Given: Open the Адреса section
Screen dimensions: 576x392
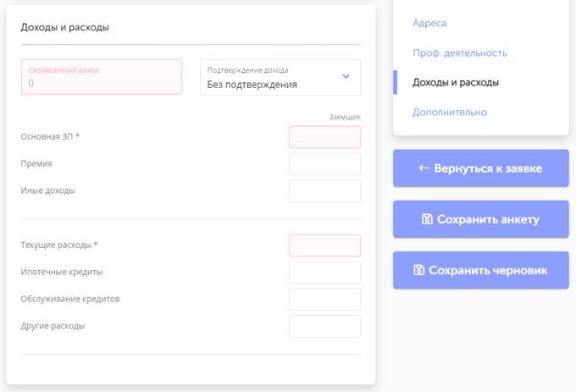Looking at the screenshot, I should [x=429, y=23].
